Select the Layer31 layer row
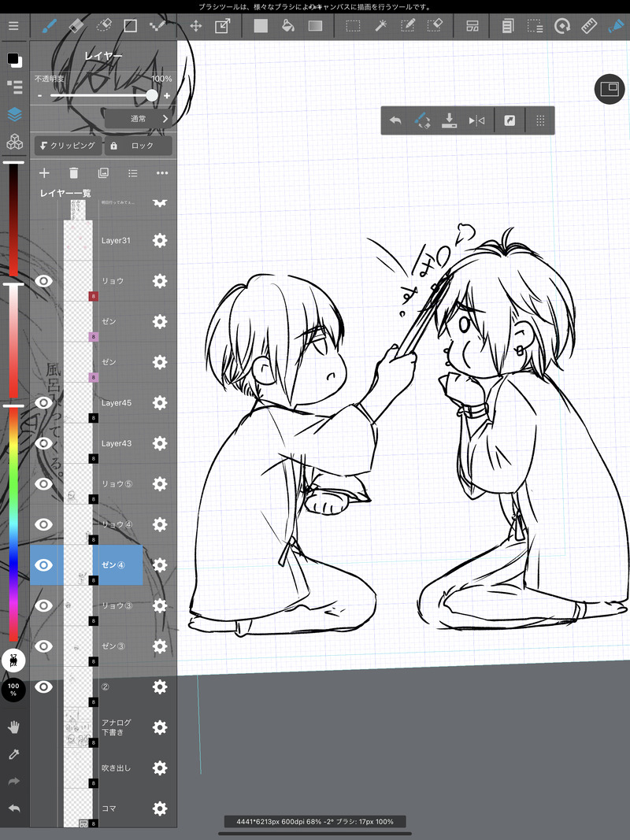The image size is (630, 840). pos(103,241)
